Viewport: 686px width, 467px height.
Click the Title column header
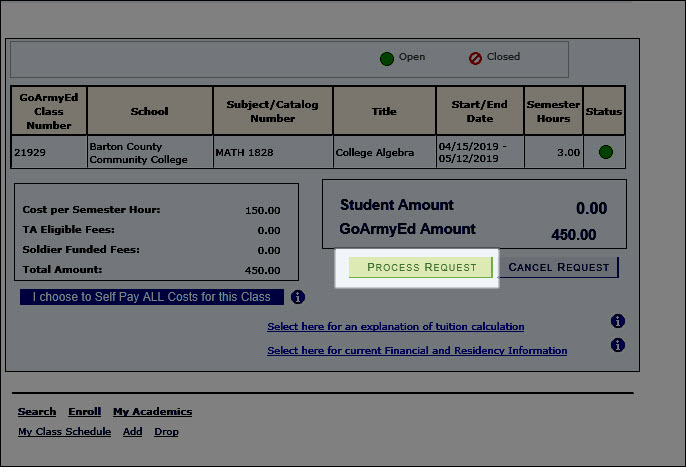pos(385,111)
